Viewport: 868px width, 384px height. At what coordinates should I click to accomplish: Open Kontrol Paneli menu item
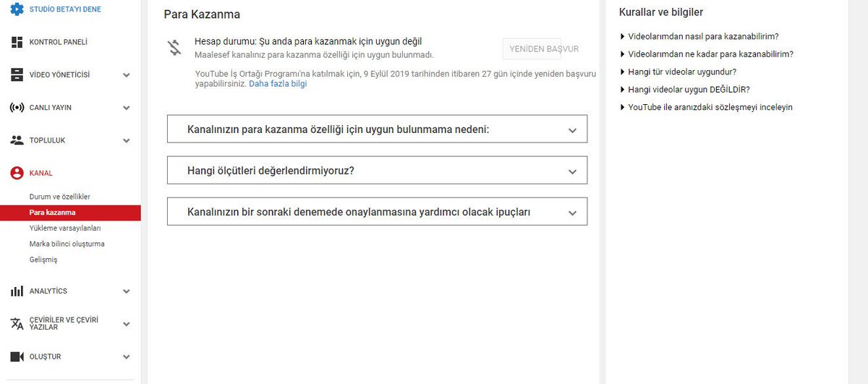click(59, 42)
